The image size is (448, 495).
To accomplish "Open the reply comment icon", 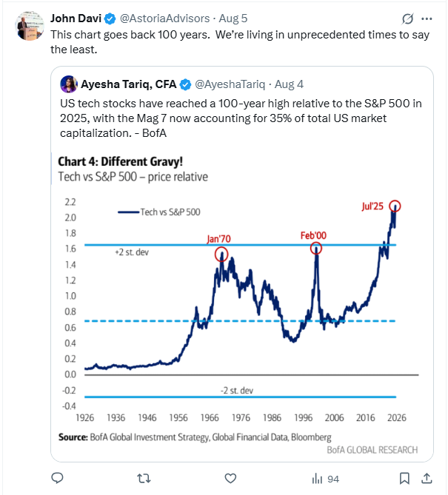I will pyautogui.click(x=58, y=479).
